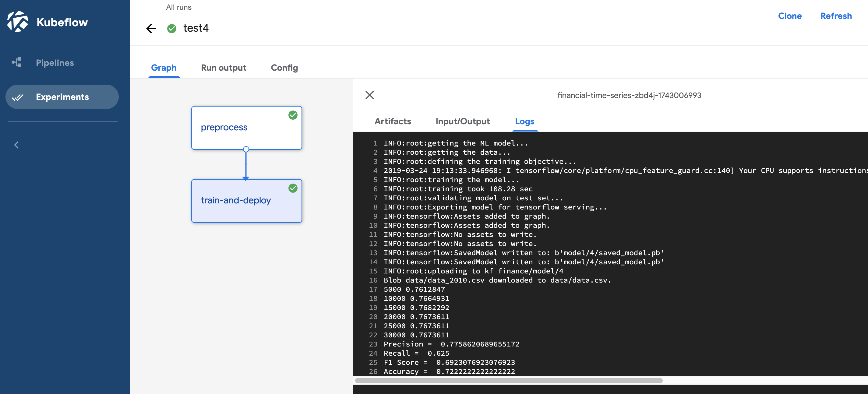Select the train-and-deploy graph node
Image resolution: width=868 pixels, height=394 pixels.
click(247, 201)
